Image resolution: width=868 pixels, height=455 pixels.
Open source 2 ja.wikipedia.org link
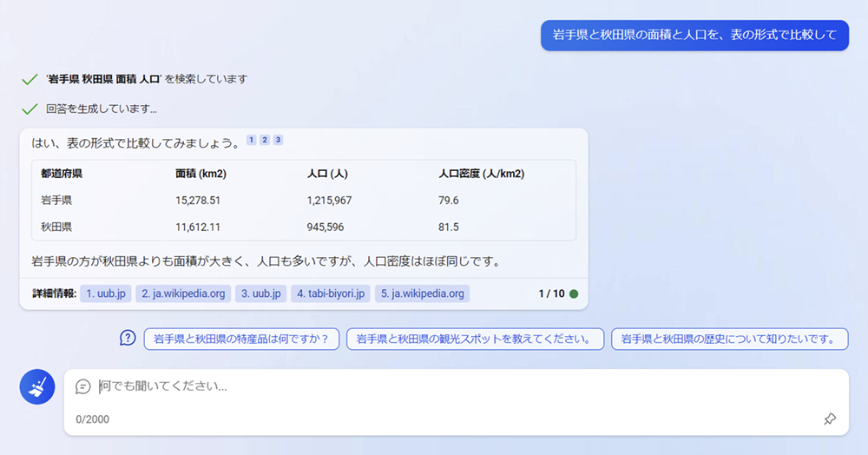[183, 293]
